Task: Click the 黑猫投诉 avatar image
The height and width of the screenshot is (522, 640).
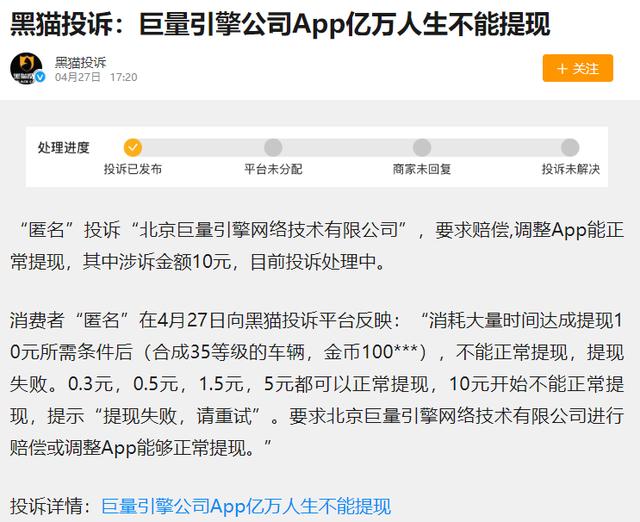Action: coord(26,68)
